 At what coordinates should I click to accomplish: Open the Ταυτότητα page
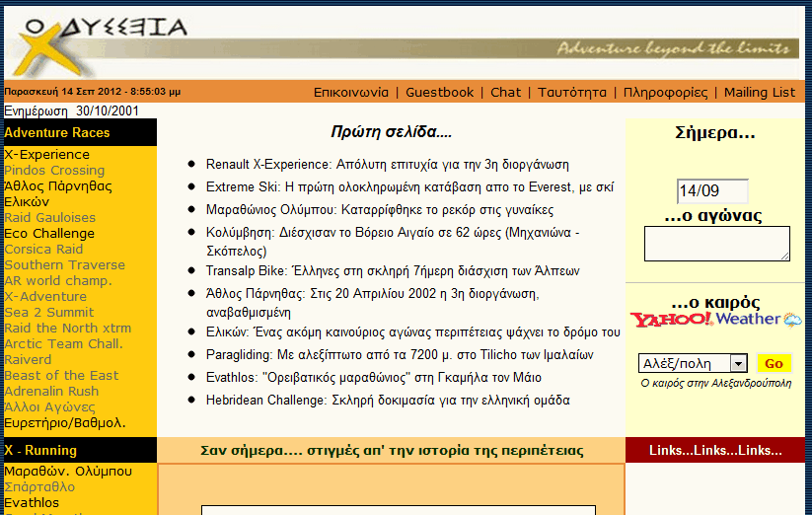tap(571, 92)
